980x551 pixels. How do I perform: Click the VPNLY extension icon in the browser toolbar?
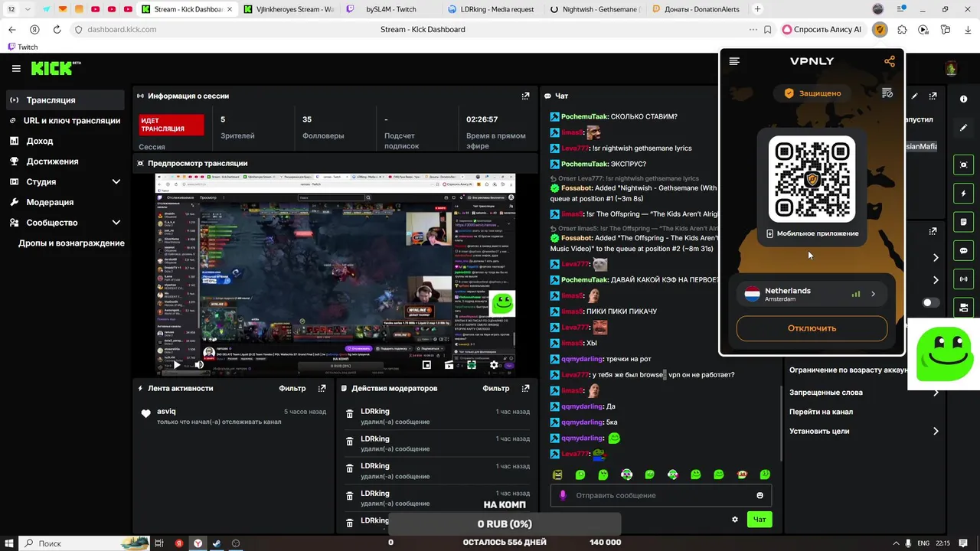click(880, 30)
